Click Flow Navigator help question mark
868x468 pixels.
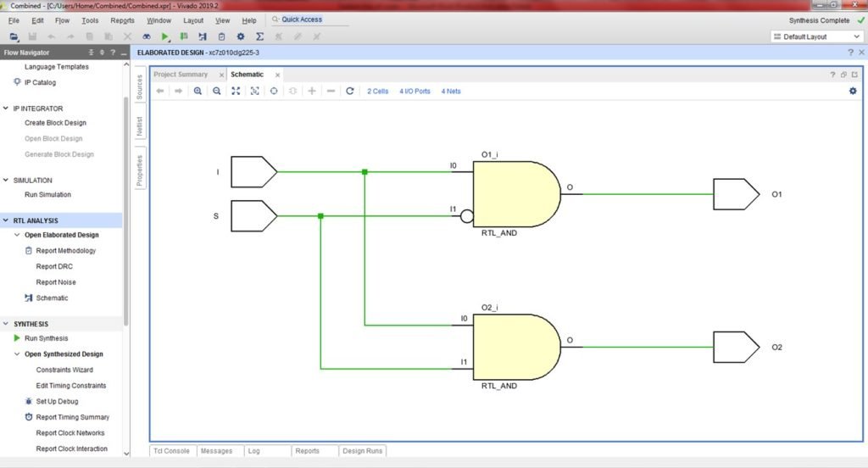pyautogui.click(x=113, y=52)
